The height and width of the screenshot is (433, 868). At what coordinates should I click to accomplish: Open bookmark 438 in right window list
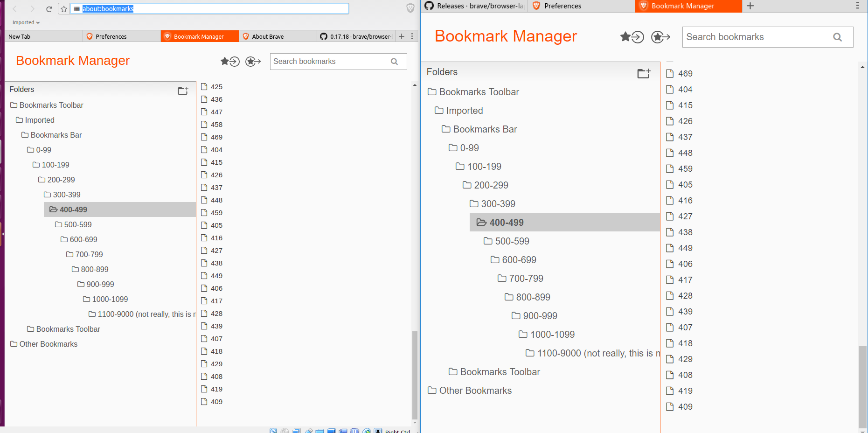click(x=679, y=232)
